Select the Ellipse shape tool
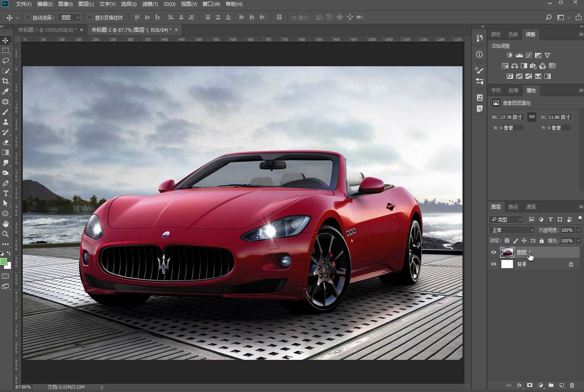 (5, 214)
